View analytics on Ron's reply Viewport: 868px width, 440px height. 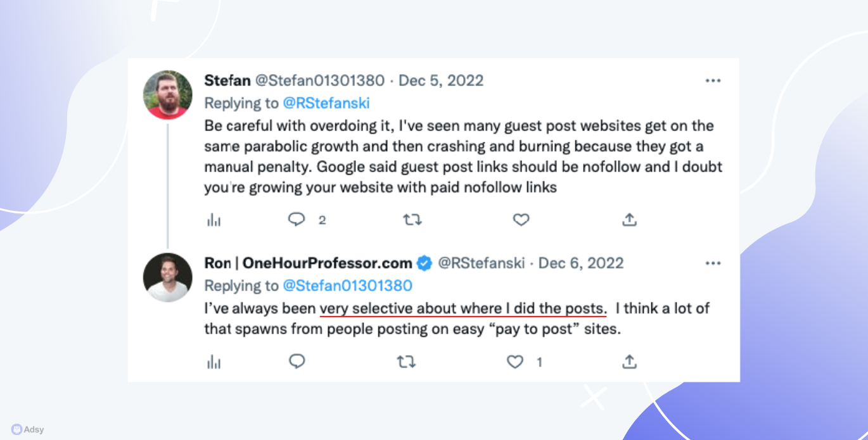coord(214,361)
